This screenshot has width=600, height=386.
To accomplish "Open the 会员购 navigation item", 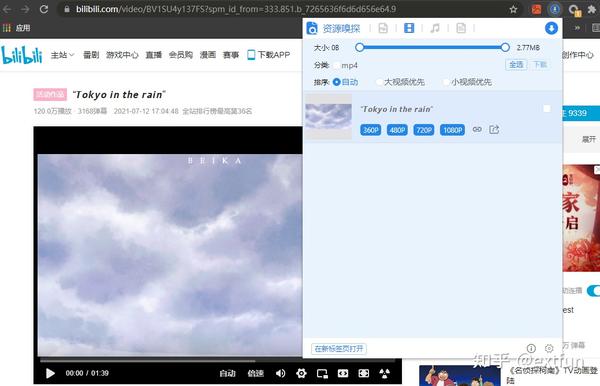I will (181, 55).
